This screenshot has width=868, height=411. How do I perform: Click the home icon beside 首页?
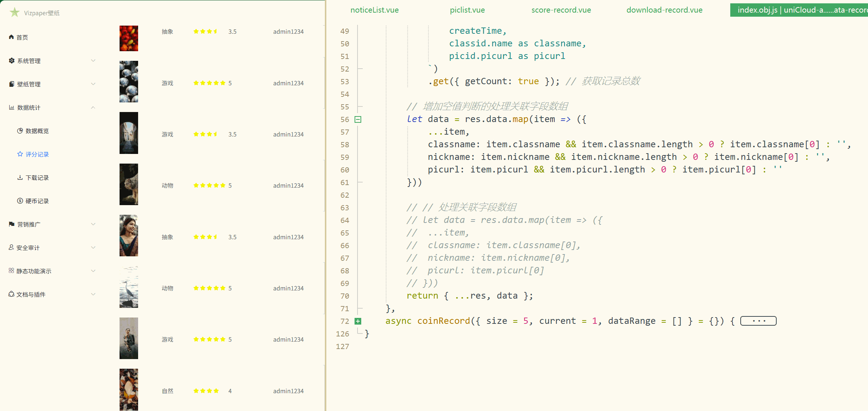(11, 37)
